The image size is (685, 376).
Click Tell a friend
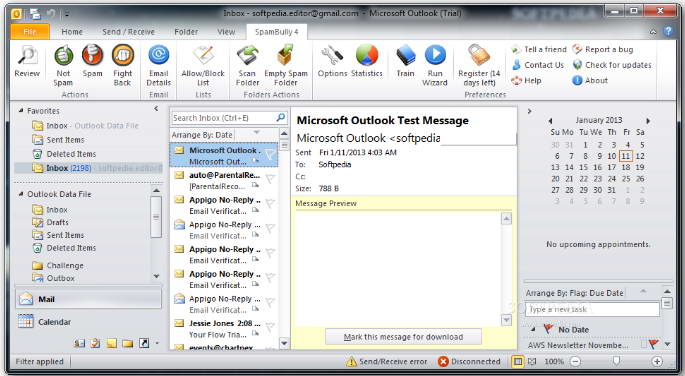539,49
